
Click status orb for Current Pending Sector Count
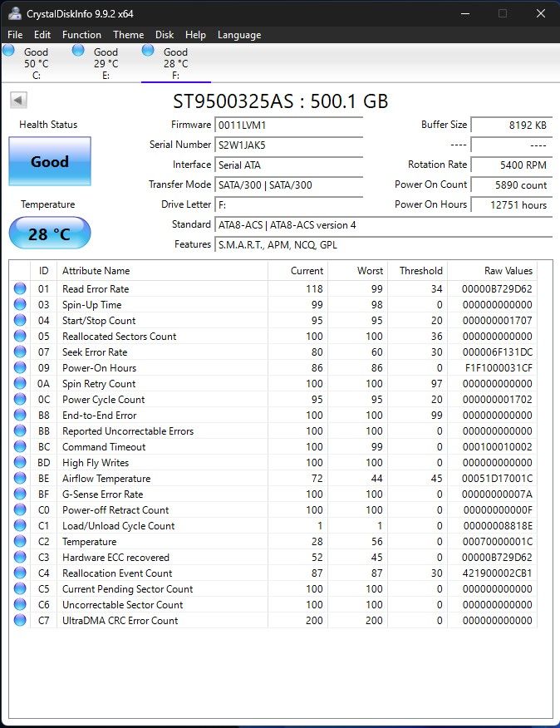(20, 588)
